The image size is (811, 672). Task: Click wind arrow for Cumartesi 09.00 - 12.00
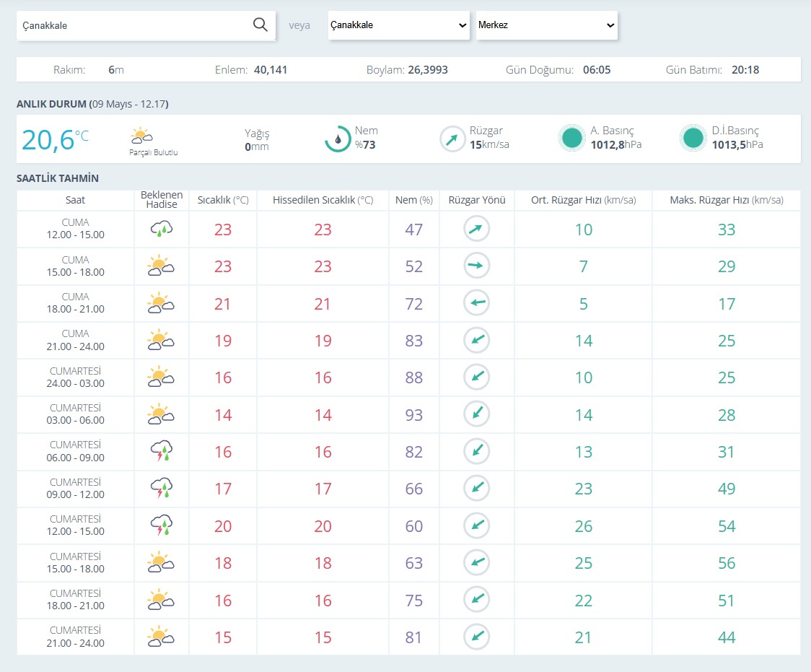coord(476,488)
